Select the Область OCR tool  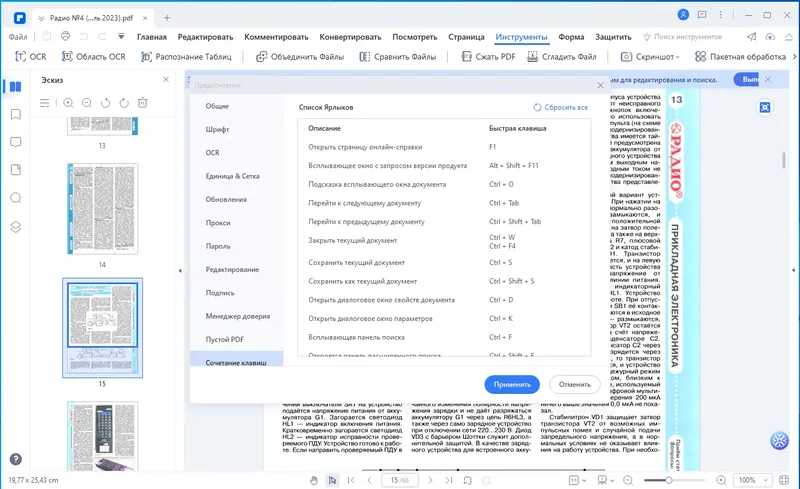point(93,57)
